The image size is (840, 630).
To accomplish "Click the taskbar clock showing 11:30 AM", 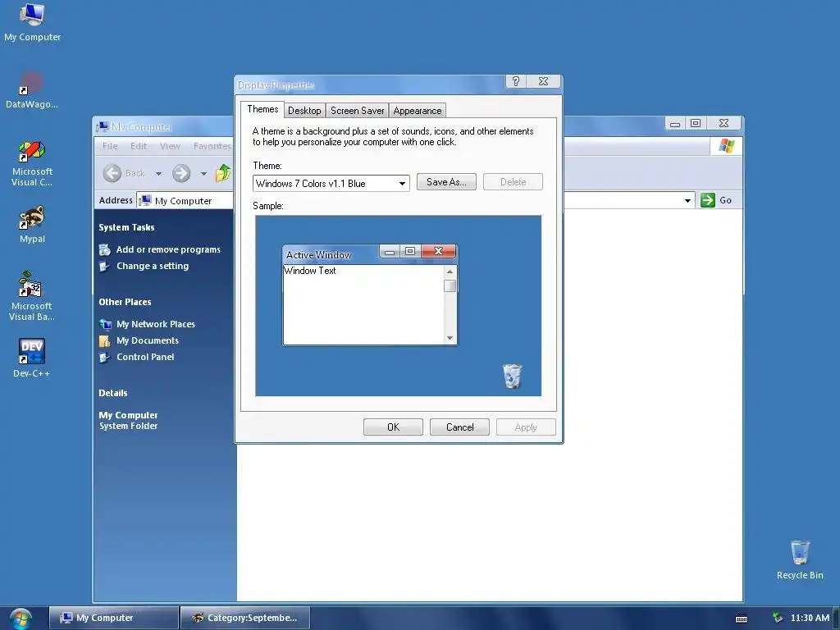I will click(810, 618).
